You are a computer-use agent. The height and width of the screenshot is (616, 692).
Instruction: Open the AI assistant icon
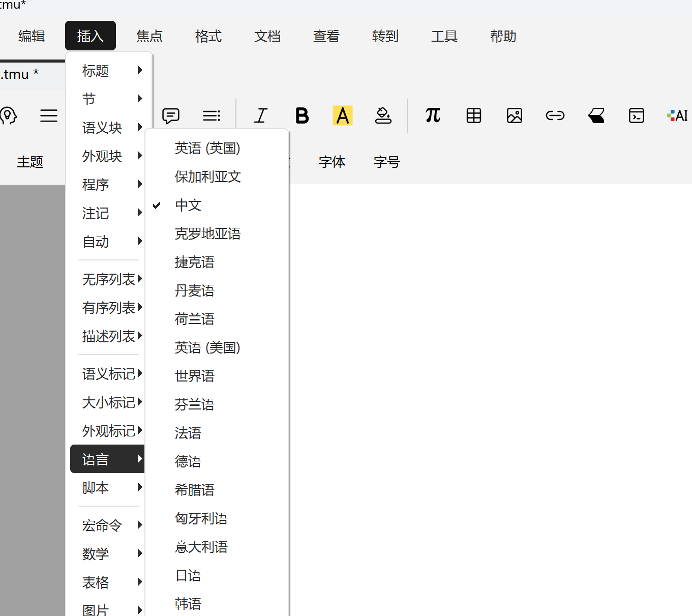click(x=677, y=116)
